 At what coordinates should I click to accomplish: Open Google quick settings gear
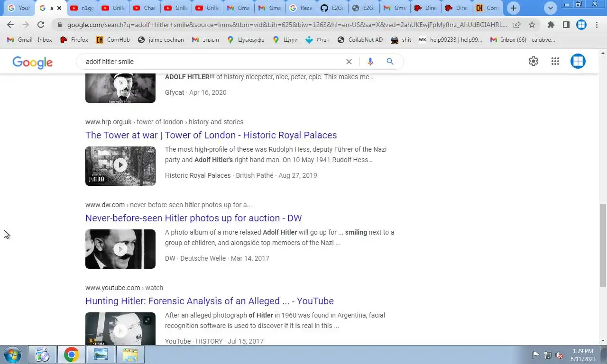pos(533,61)
